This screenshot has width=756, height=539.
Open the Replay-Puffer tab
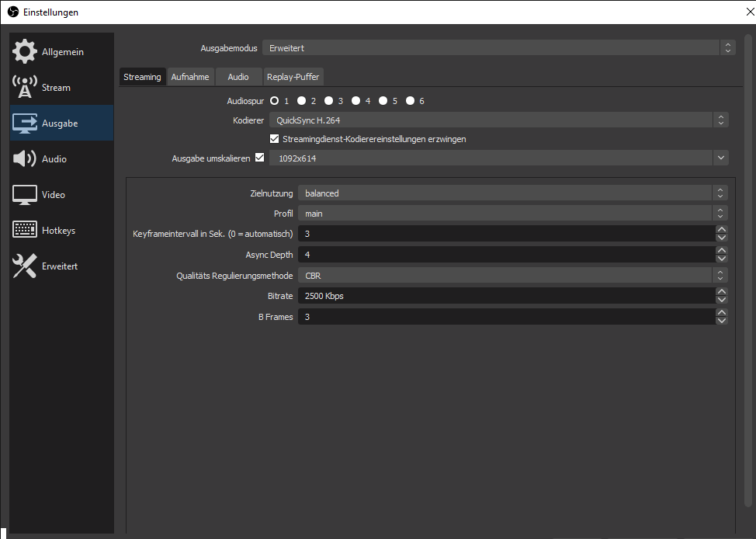(293, 77)
